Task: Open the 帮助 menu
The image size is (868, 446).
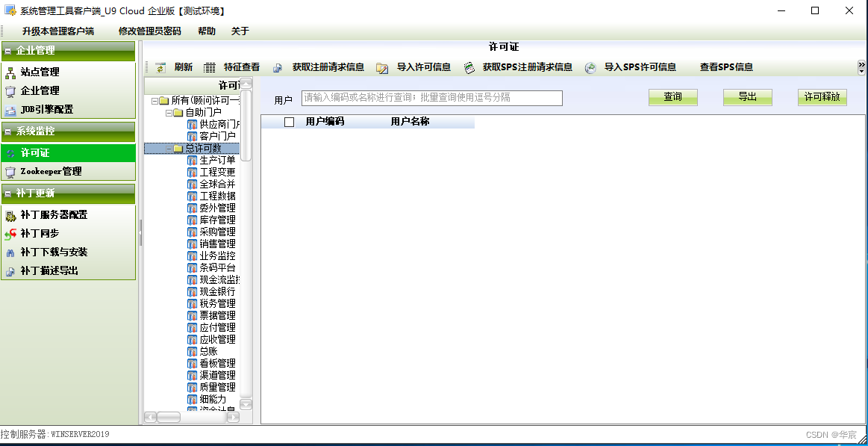Action: [207, 31]
